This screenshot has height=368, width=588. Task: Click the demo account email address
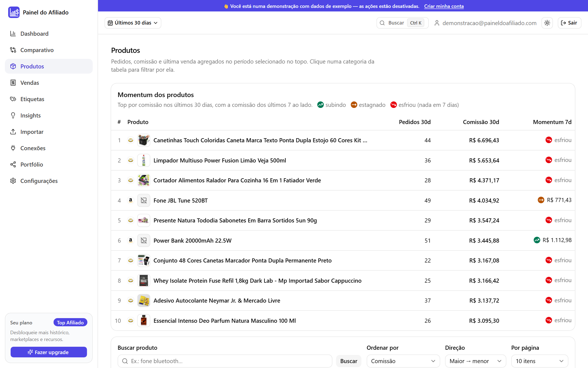pyautogui.click(x=489, y=23)
